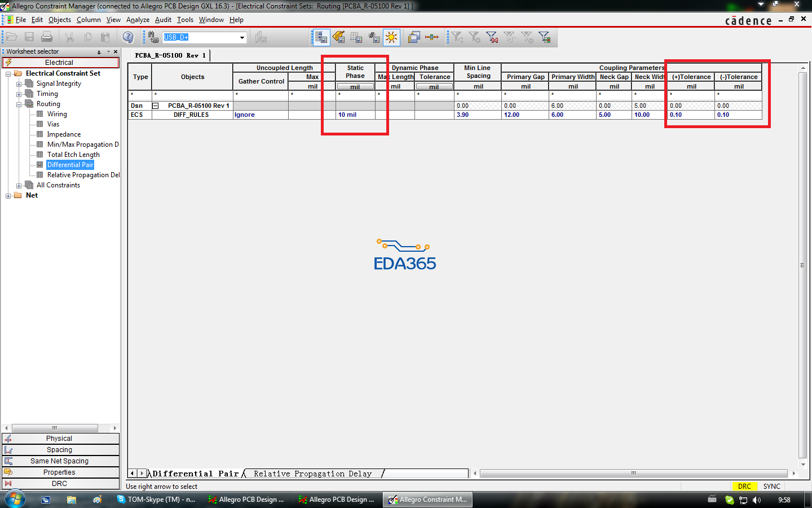Click the Electrical worksheet section header
Image resolution: width=812 pixels, height=508 pixels.
60,63
